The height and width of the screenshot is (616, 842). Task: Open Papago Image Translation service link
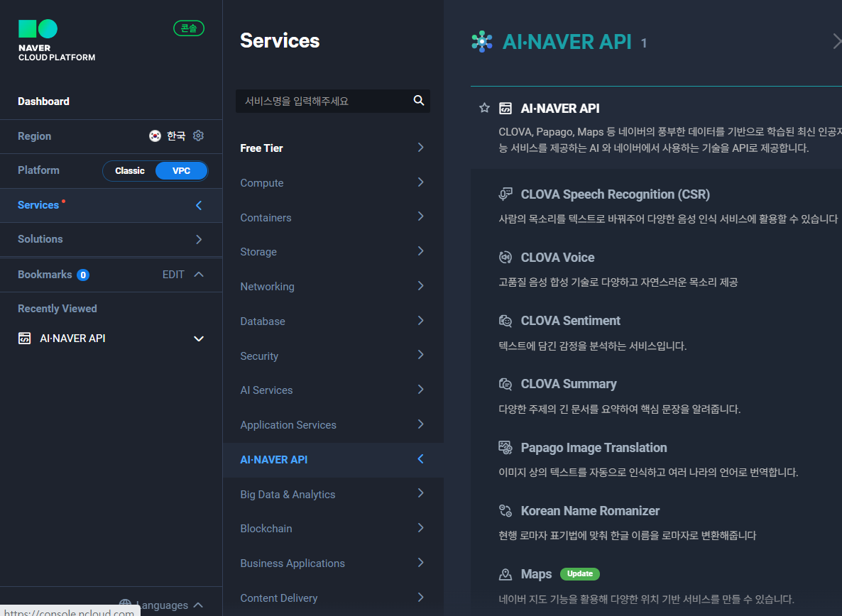click(594, 448)
